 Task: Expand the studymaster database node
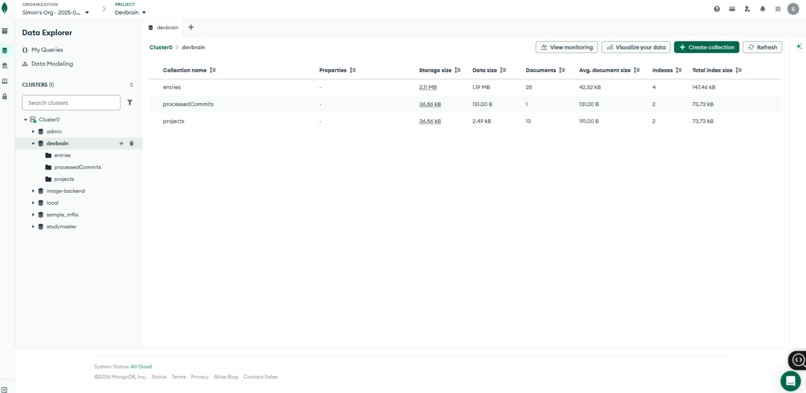tap(33, 227)
